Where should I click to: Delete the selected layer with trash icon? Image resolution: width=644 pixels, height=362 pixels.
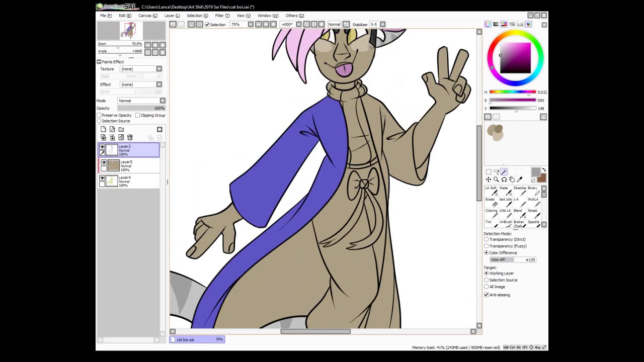click(x=130, y=137)
